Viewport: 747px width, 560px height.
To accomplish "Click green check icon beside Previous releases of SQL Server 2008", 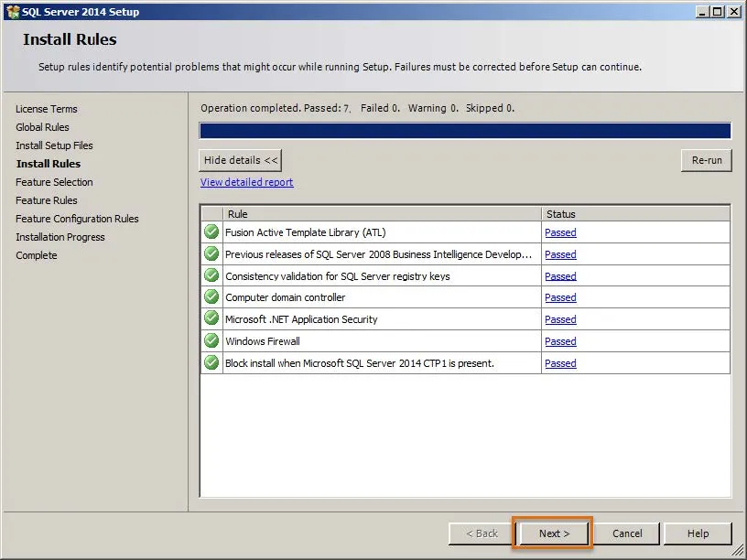I will click(x=211, y=253).
